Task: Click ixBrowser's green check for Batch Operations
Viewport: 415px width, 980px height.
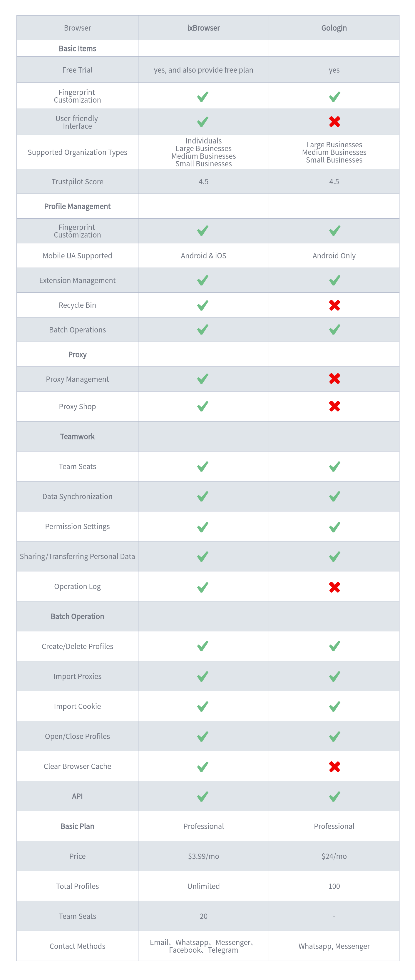Action: coord(203,330)
